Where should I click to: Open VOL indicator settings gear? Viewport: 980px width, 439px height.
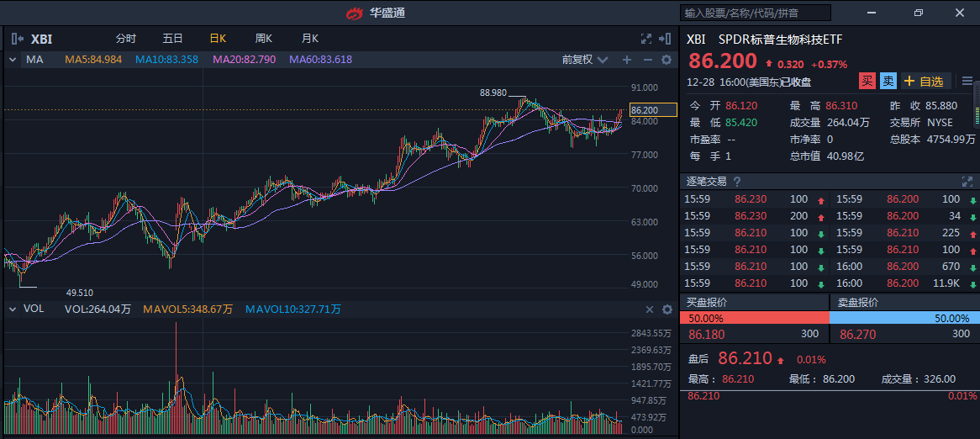click(667, 309)
